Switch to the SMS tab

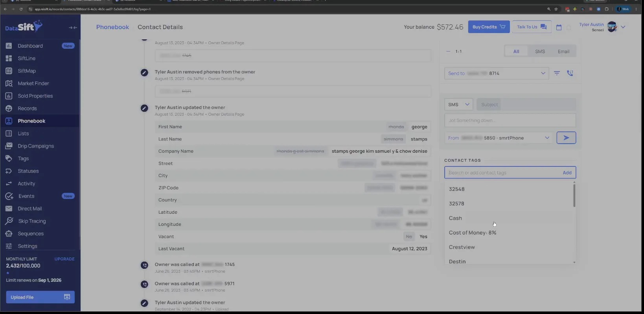pyautogui.click(x=540, y=52)
